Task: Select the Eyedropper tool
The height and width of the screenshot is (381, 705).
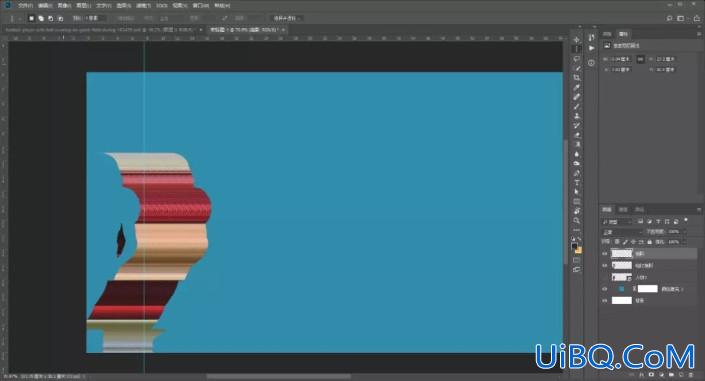Action: (577, 87)
